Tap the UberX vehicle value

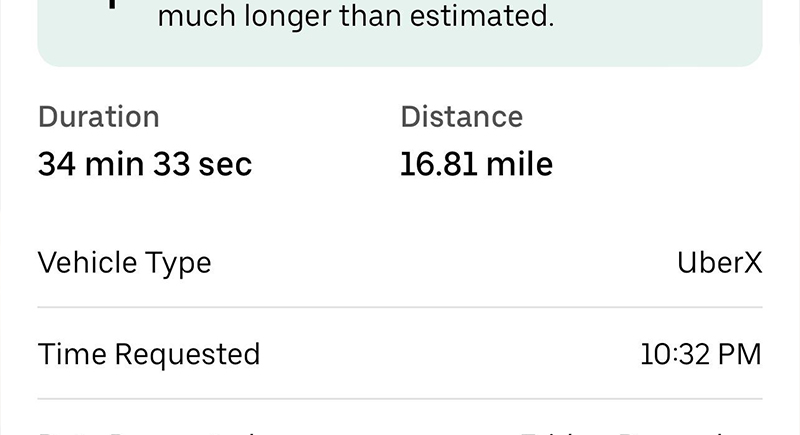tap(719, 263)
